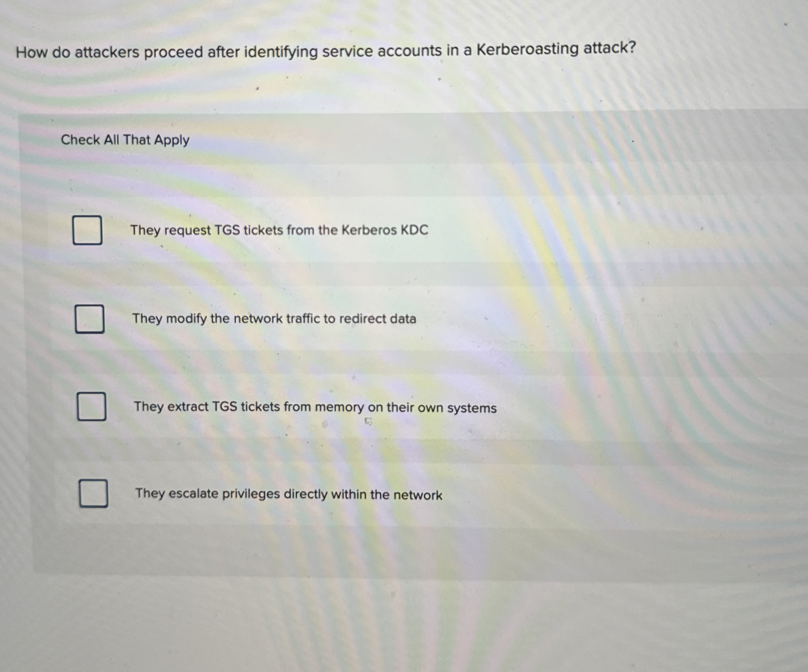
Task: Check 'They modify the network traffic to redirect data'
Action: [90, 319]
